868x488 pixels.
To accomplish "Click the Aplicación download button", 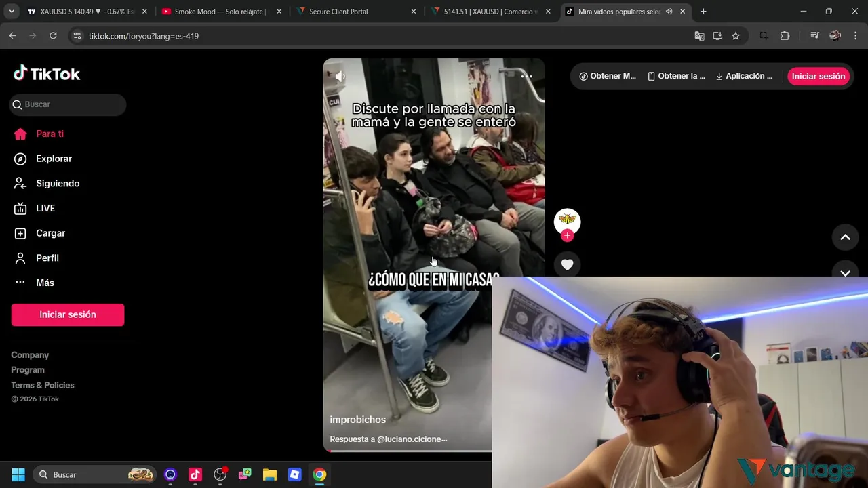I will [x=745, y=76].
